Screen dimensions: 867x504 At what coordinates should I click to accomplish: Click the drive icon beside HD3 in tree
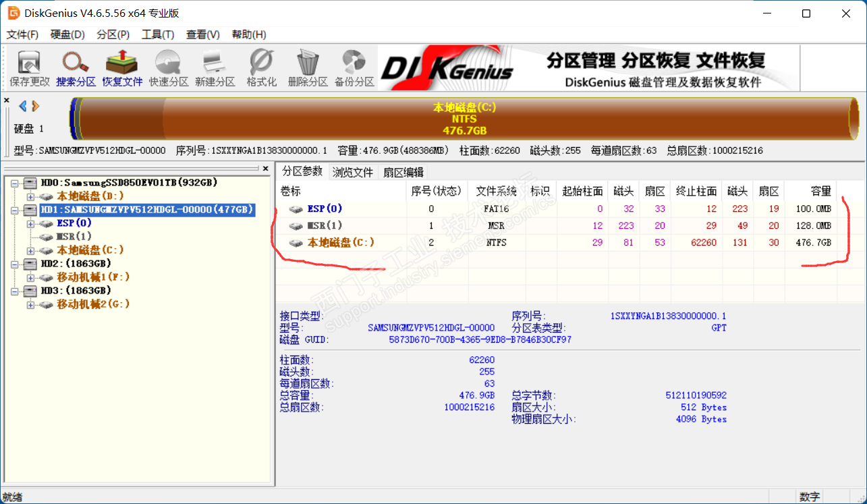pos(30,291)
